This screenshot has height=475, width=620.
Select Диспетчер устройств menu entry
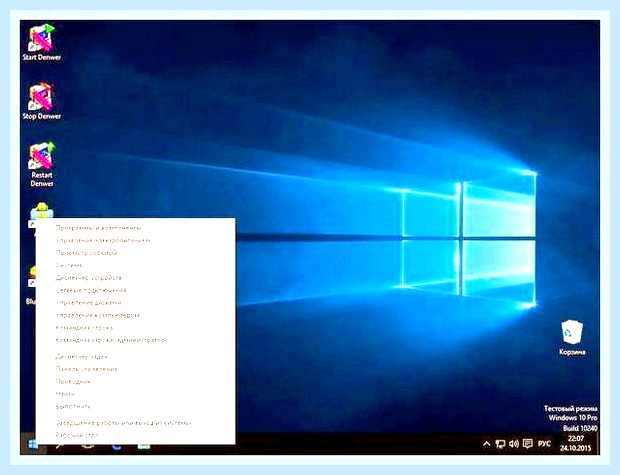pos(136,278)
